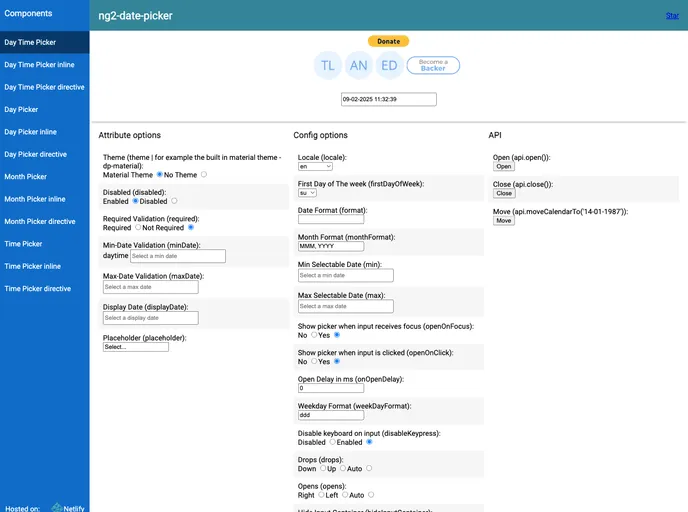The image size is (688, 512).
Task: Open Day Picker inline page
Action: [45, 132]
